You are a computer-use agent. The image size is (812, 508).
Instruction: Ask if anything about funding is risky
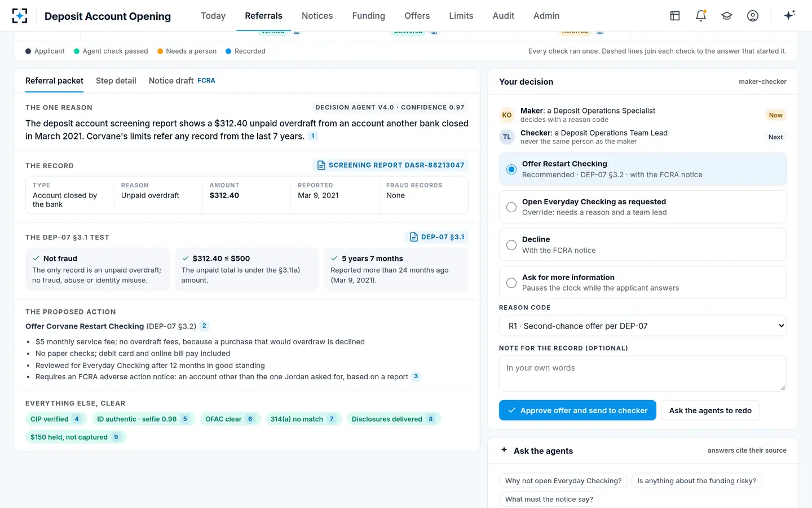(697, 481)
